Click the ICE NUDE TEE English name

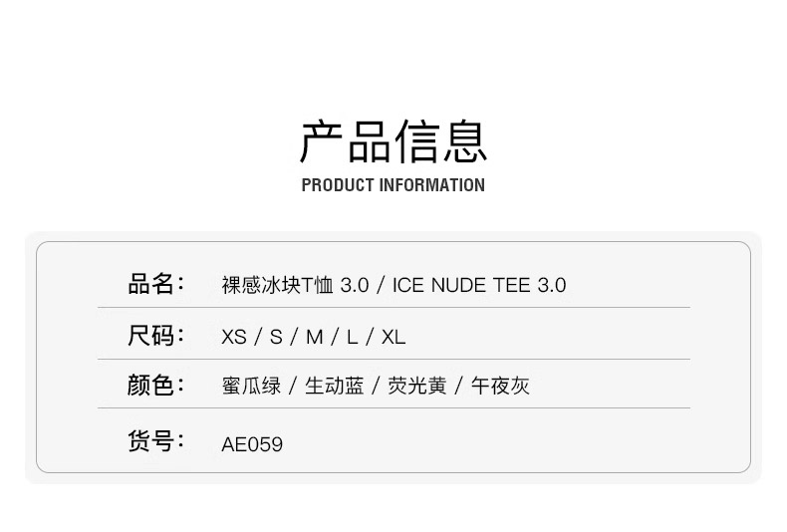click(462, 285)
